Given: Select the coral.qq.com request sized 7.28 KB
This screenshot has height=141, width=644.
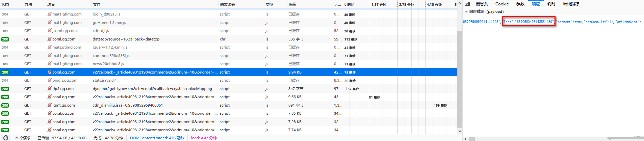Looking at the screenshot, I should point(228,122).
